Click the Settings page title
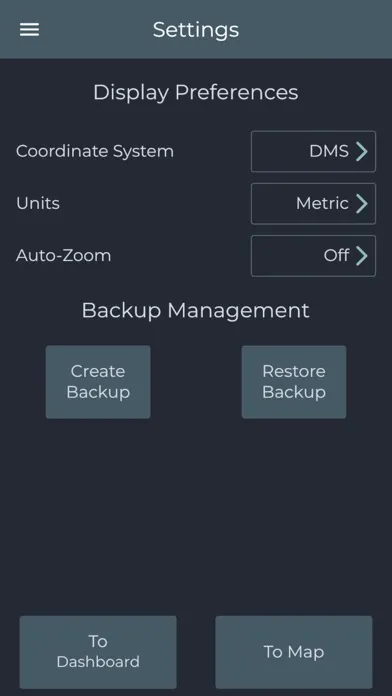 [x=196, y=30]
